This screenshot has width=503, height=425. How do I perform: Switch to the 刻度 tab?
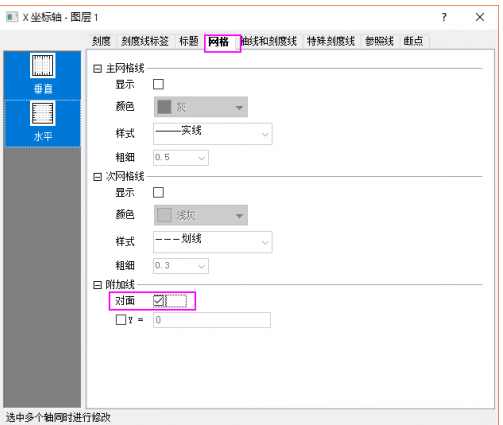point(101,41)
